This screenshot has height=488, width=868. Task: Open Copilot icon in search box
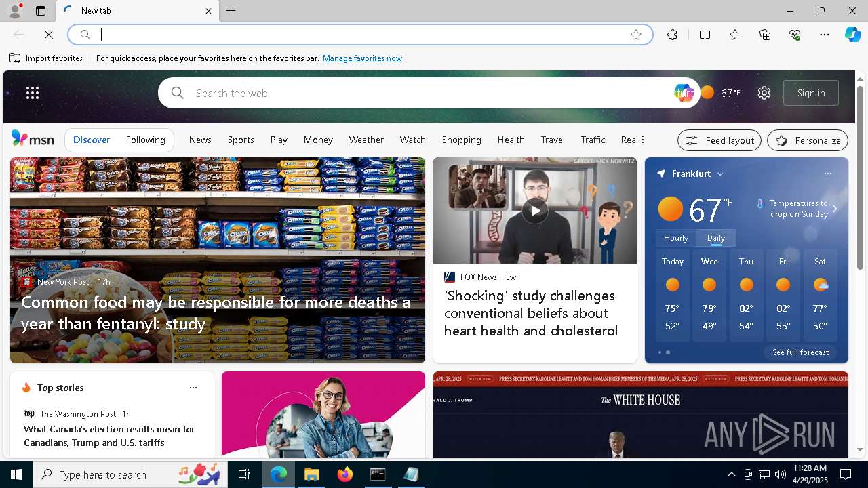click(x=684, y=93)
